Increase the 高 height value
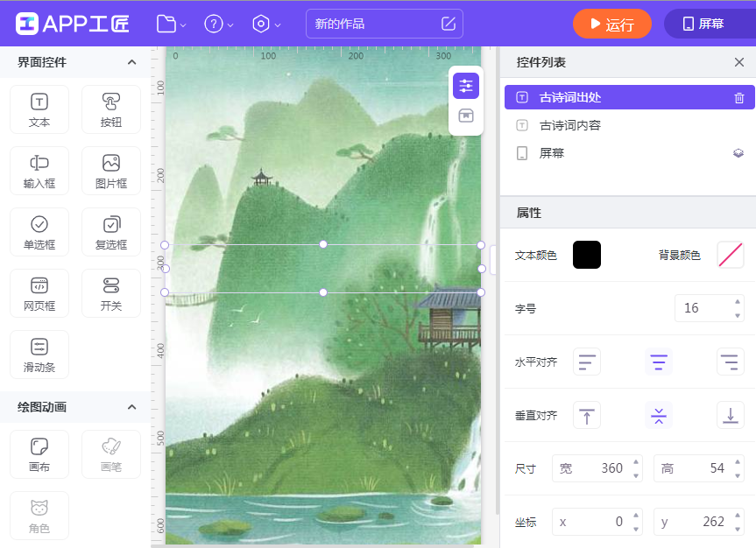This screenshot has height=548, width=756. pos(738,461)
